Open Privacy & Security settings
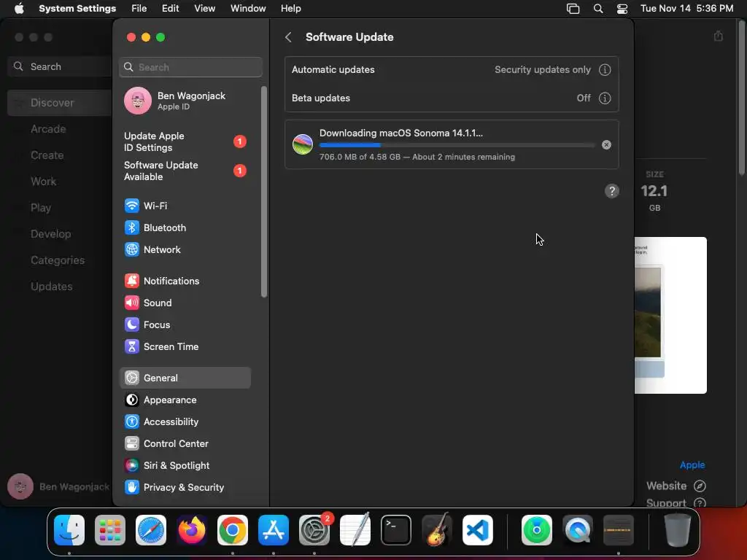This screenshot has height=560, width=747. click(x=185, y=488)
